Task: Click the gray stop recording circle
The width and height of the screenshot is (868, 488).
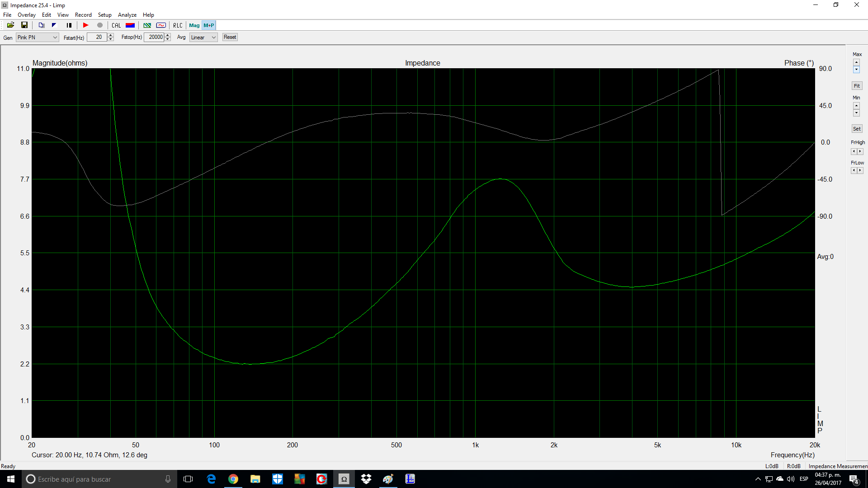Action: (100, 25)
